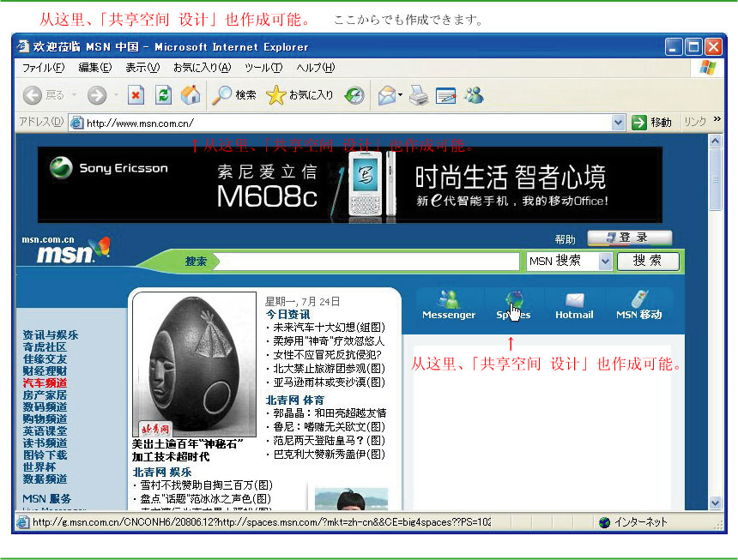Click the msn butterfly logo
This screenshot has height=560, width=738.
74,250
